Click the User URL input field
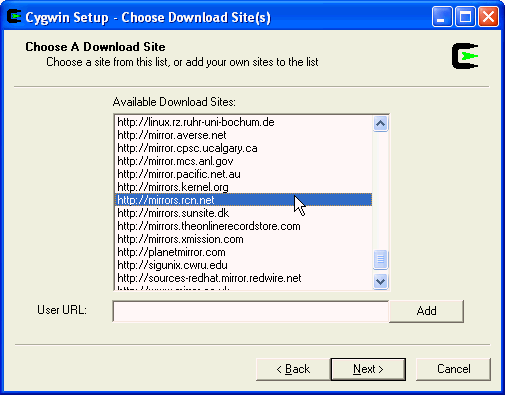Viewport: 505px width, 395px height. click(x=251, y=311)
